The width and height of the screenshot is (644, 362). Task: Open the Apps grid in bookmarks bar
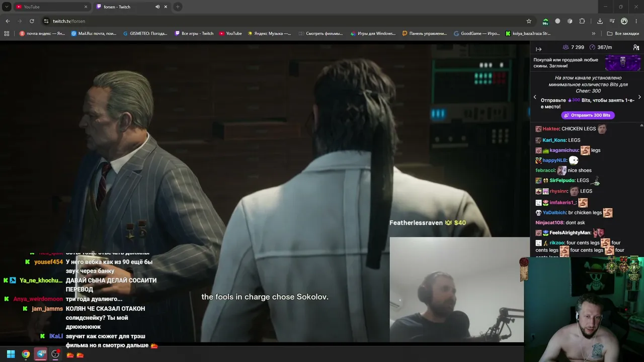[x=7, y=34]
